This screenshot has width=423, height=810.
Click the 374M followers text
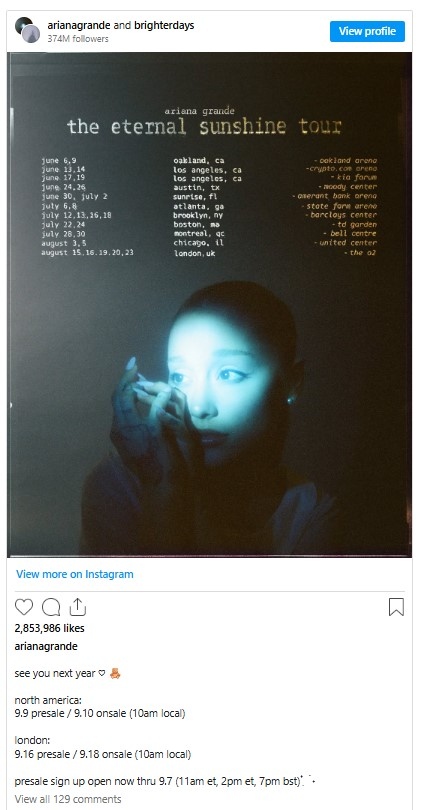coord(77,39)
